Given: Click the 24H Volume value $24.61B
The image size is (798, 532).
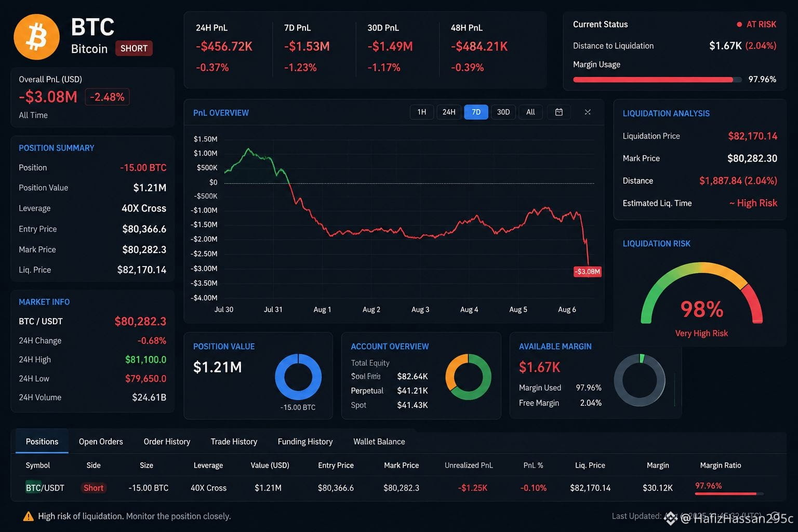Looking at the screenshot, I should click(x=149, y=397).
